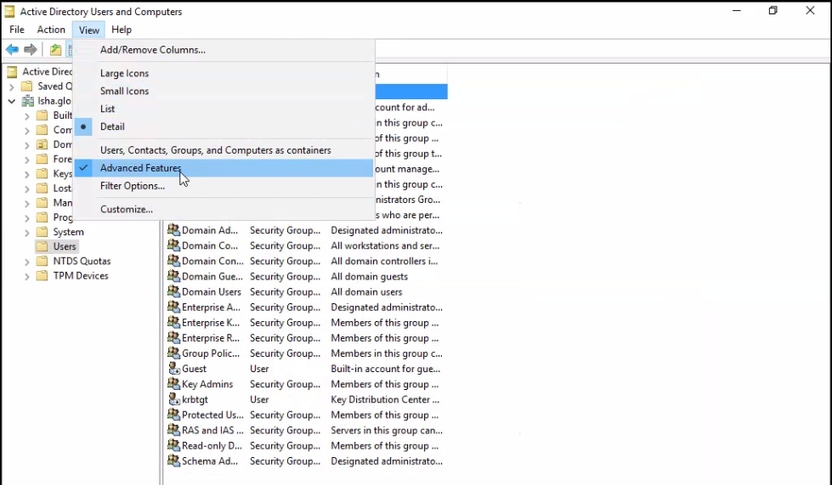
Task: Choose Customize... from View menu
Action: click(x=223, y=209)
